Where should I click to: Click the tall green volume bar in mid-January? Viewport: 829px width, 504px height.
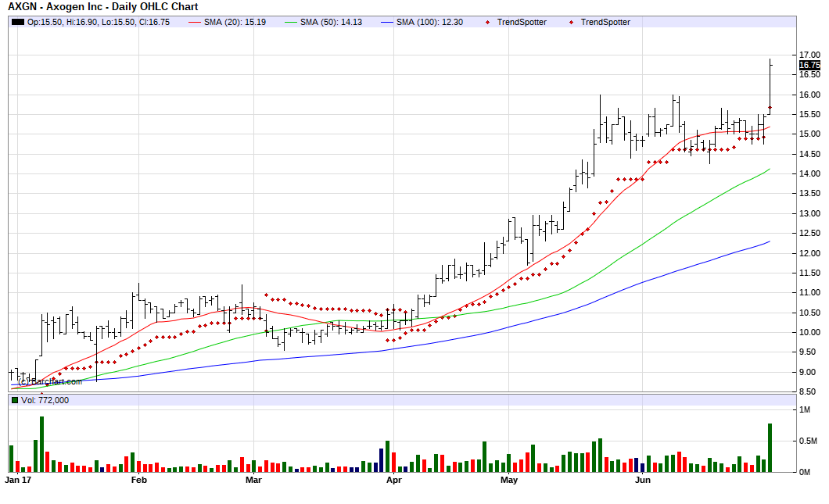point(41,445)
